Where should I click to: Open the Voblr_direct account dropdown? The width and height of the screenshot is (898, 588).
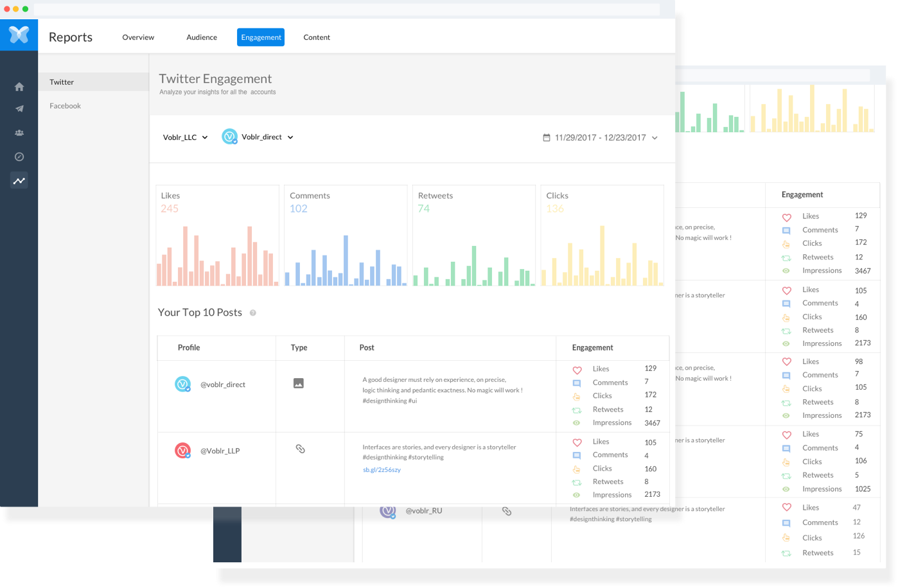267,137
